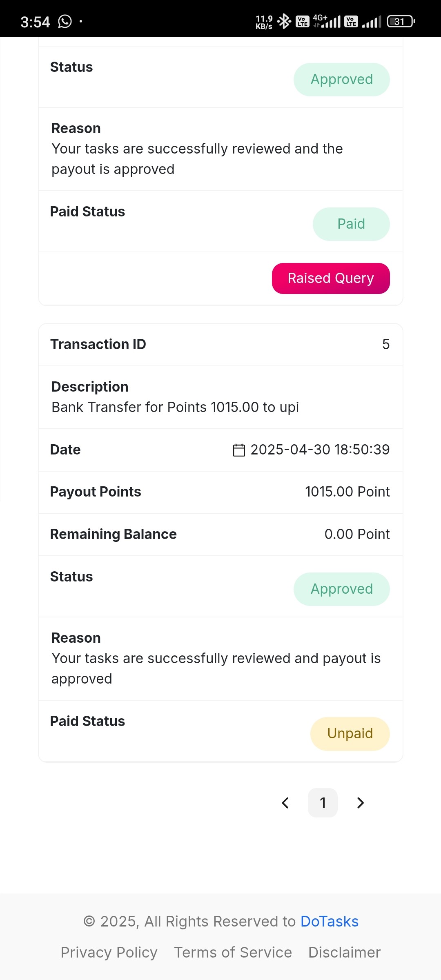Select page 1 in pagination
Image resolution: width=441 pixels, height=980 pixels.
[323, 803]
